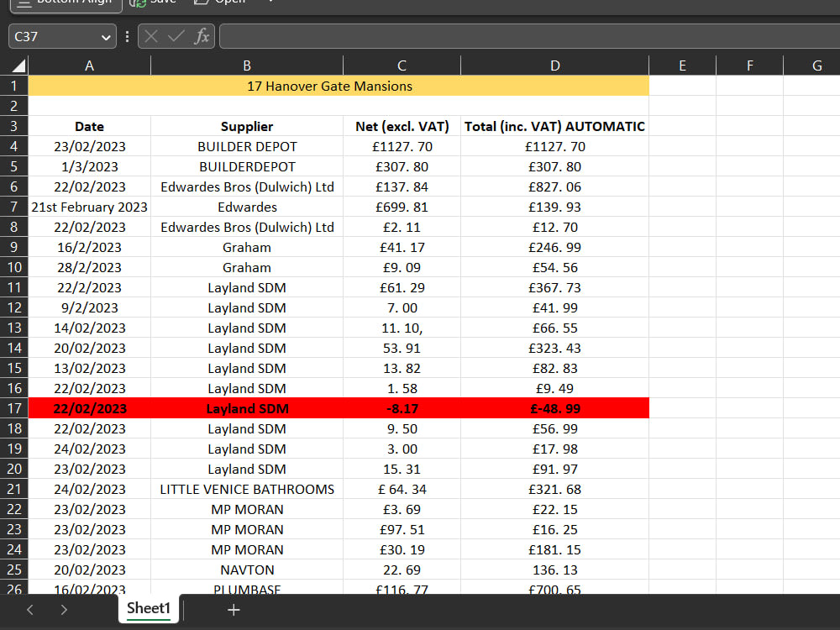Click the '£ 64. 34' net cell
Screen dimensions: 840x630
(402, 489)
